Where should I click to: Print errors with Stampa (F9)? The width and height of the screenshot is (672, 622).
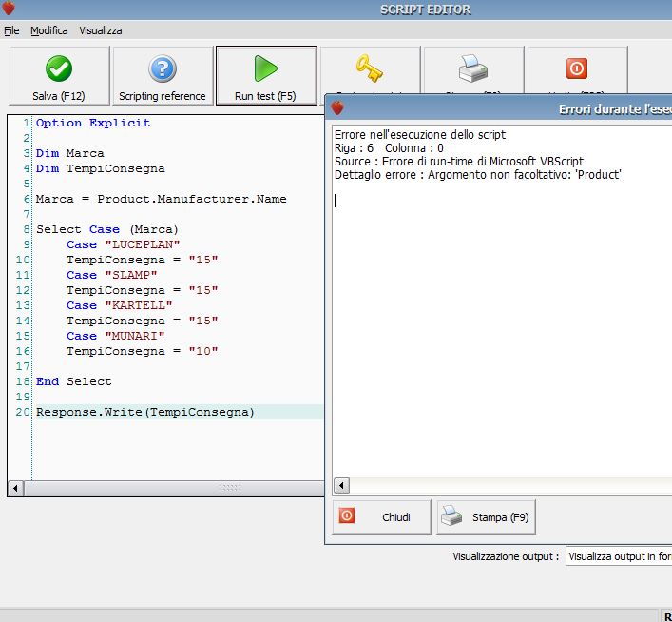486,516
